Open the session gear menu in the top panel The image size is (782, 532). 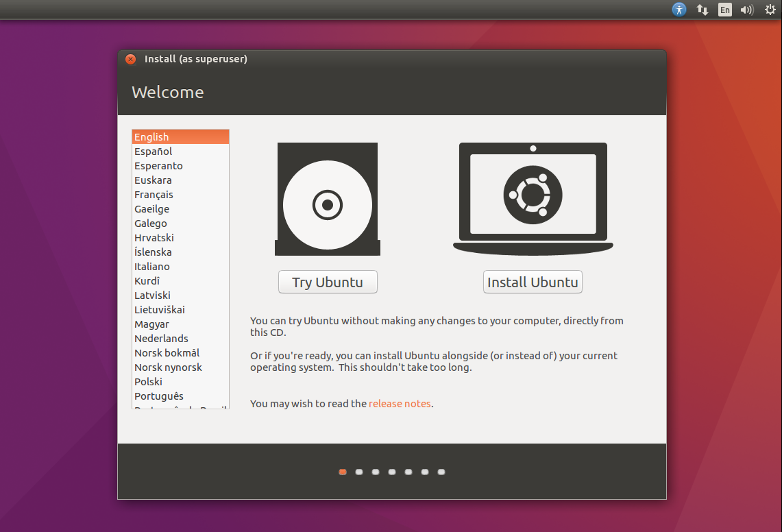pyautogui.click(x=770, y=10)
